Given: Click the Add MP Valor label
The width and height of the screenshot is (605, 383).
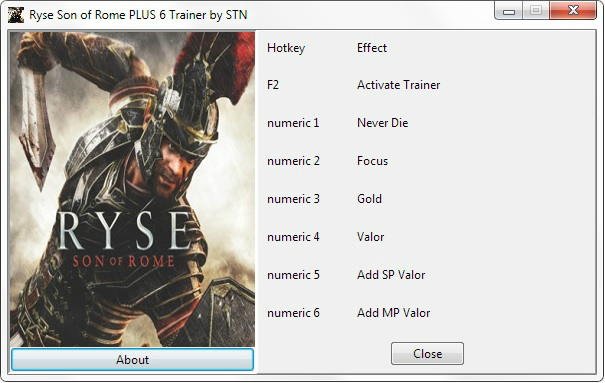Looking at the screenshot, I should tap(394, 313).
